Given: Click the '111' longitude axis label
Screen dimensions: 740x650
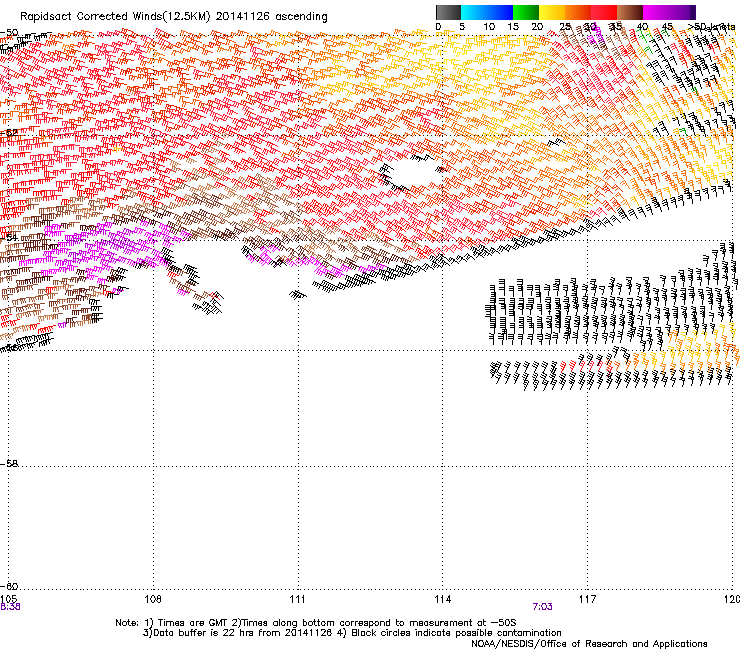Looking at the screenshot, I should click(297, 599).
